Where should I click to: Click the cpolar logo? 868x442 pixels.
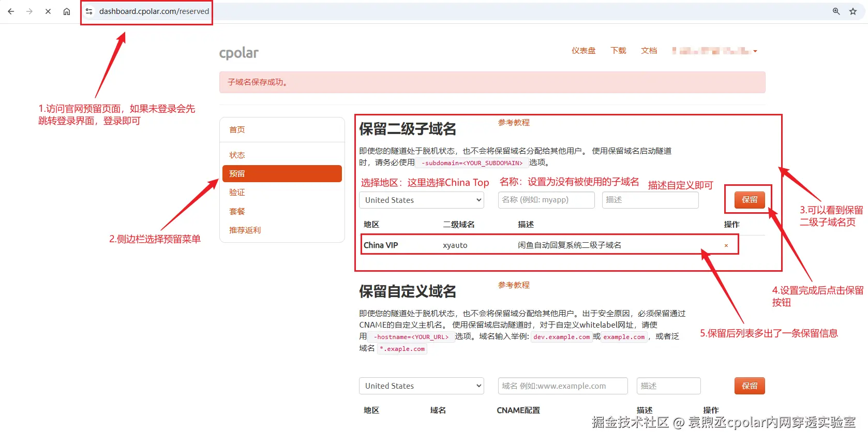coord(238,53)
